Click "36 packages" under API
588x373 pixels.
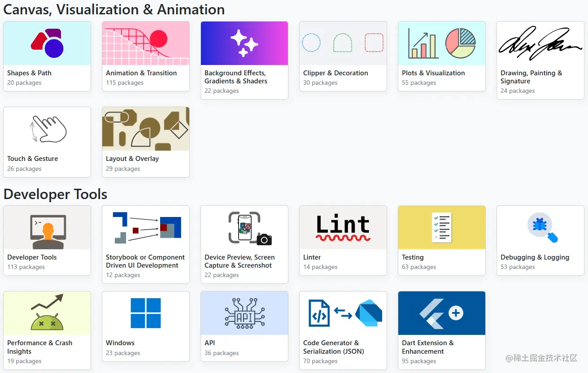pyautogui.click(x=222, y=353)
